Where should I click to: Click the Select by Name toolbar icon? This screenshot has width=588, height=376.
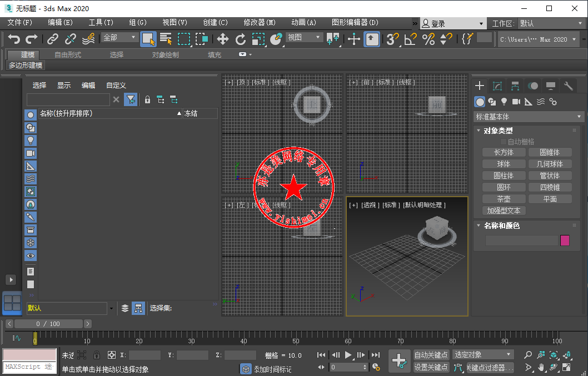click(166, 39)
